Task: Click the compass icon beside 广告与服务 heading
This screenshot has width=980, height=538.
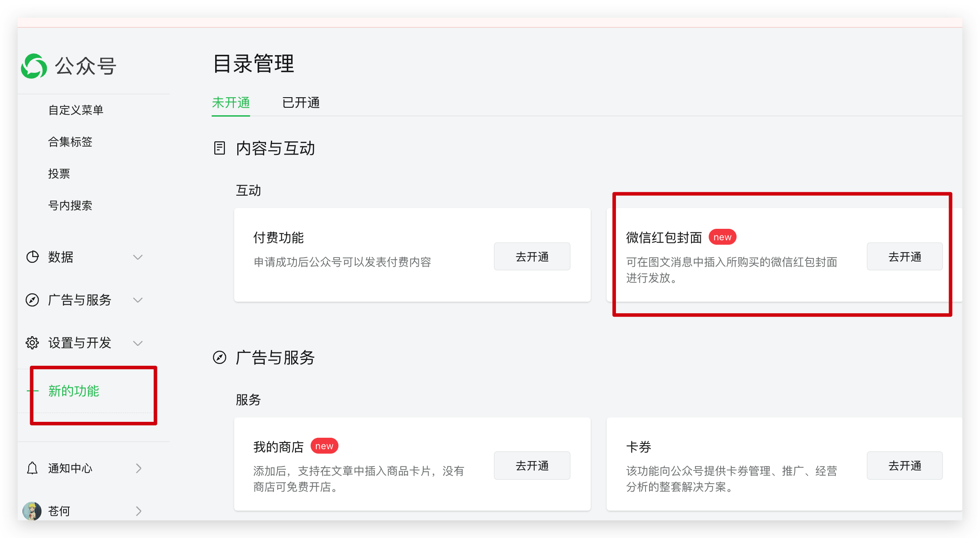Action: point(220,357)
